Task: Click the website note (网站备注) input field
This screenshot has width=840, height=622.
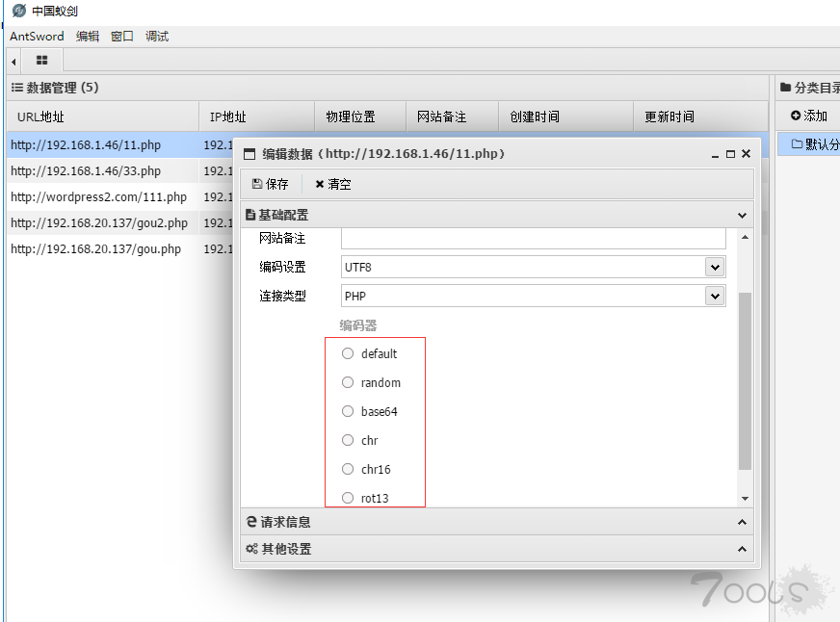Action: (533, 238)
